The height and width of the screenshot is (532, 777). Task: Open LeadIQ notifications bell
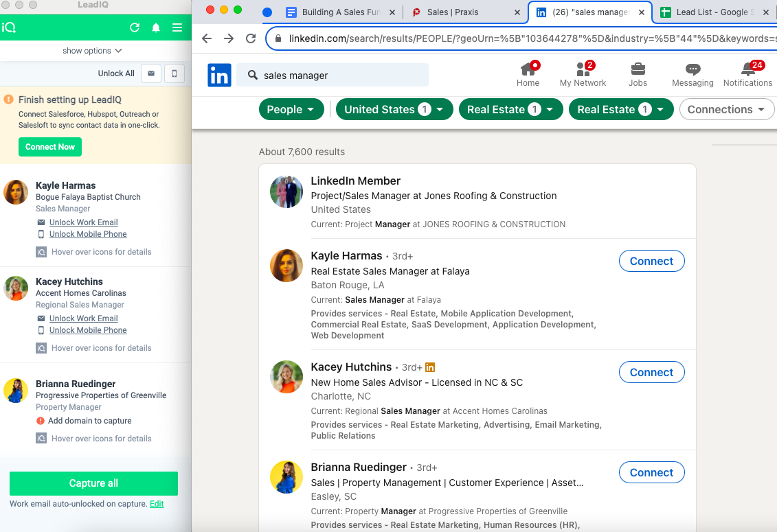click(156, 27)
